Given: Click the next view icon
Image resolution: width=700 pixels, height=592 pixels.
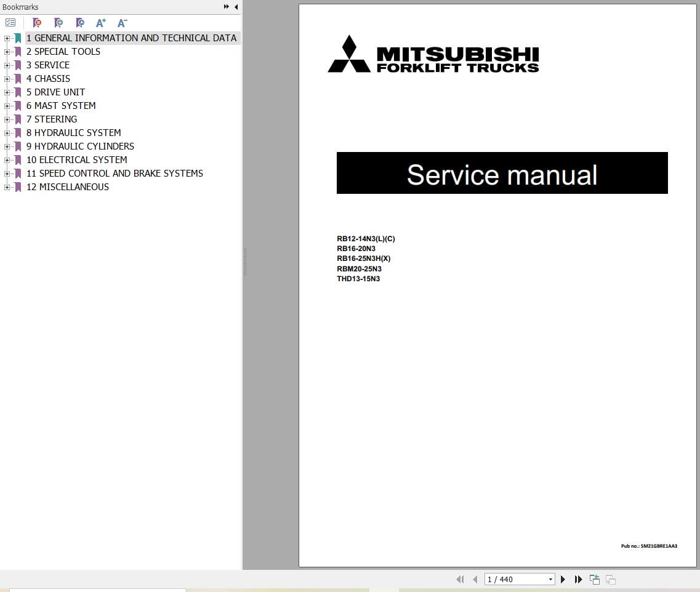Looking at the screenshot, I should click(x=610, y=579).
